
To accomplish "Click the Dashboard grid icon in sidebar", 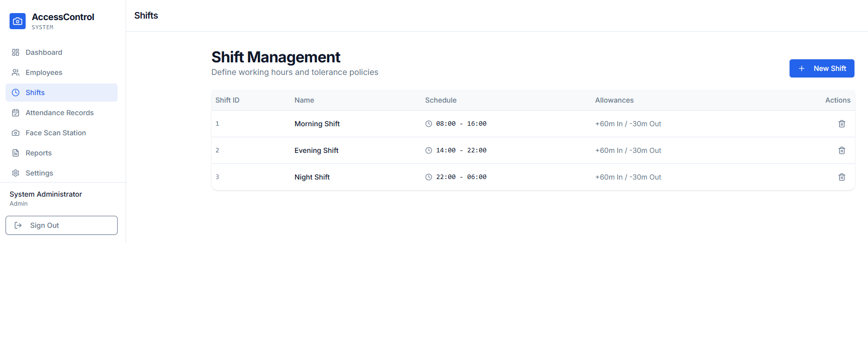I will pyautogui.click(x=16, y=52).
